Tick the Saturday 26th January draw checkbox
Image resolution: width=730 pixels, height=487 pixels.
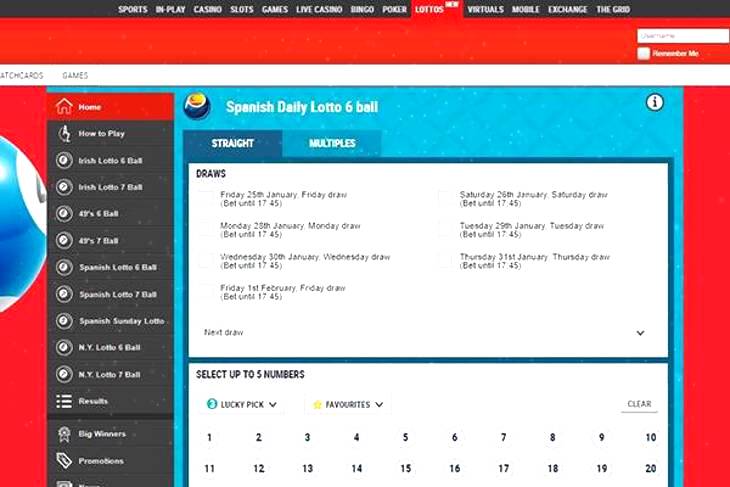(446, 198)
